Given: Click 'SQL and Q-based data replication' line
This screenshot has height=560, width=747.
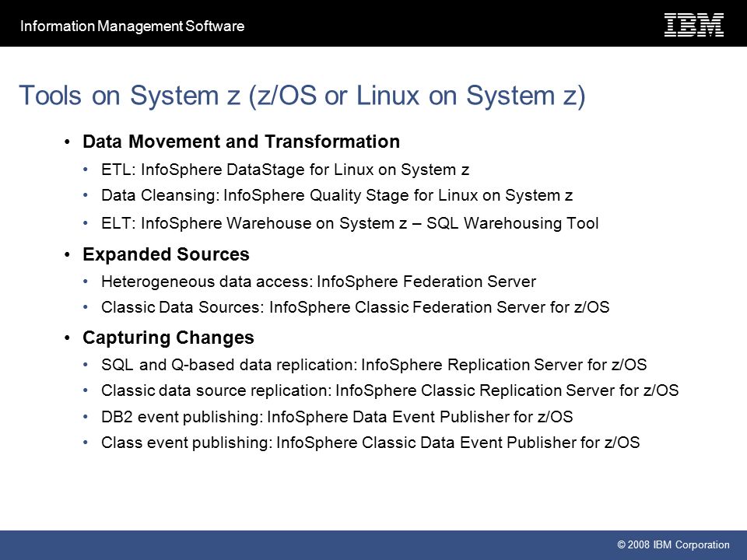Looking at the screenshot, I should (374, 365).
